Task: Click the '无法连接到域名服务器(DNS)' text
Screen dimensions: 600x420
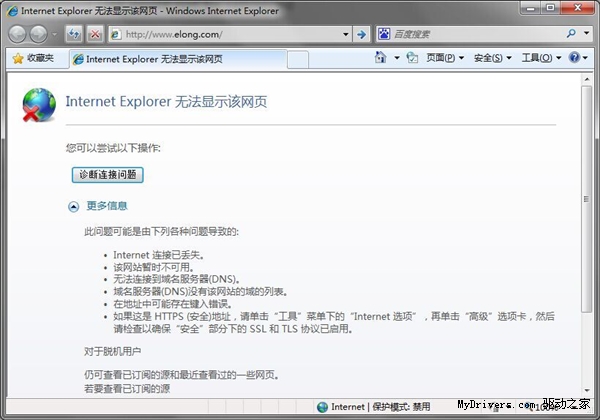Action: tap(177, 280)
